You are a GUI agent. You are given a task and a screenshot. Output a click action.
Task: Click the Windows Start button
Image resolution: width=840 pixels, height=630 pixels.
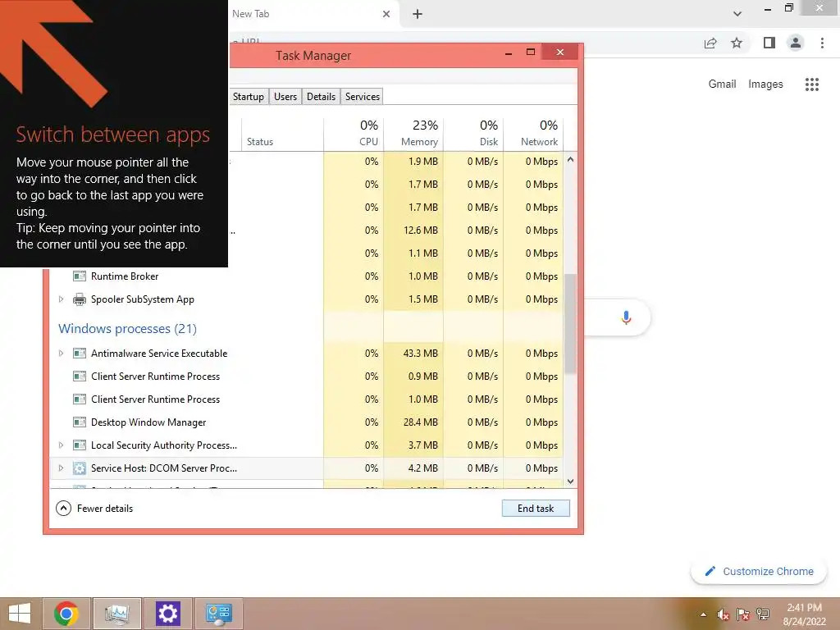pos(20,614)
